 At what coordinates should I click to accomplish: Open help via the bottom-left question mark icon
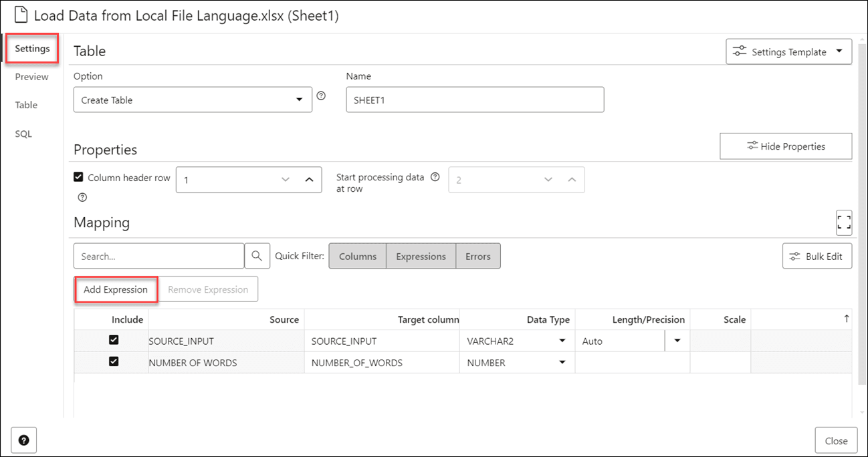tap(23, 440)
